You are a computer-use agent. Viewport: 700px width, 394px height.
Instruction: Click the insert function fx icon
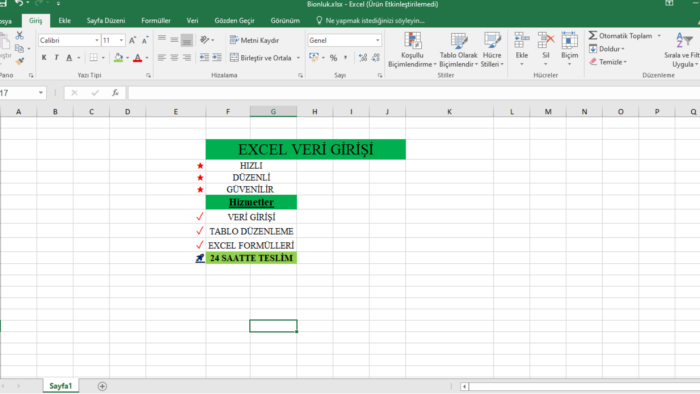coord(115,93)
